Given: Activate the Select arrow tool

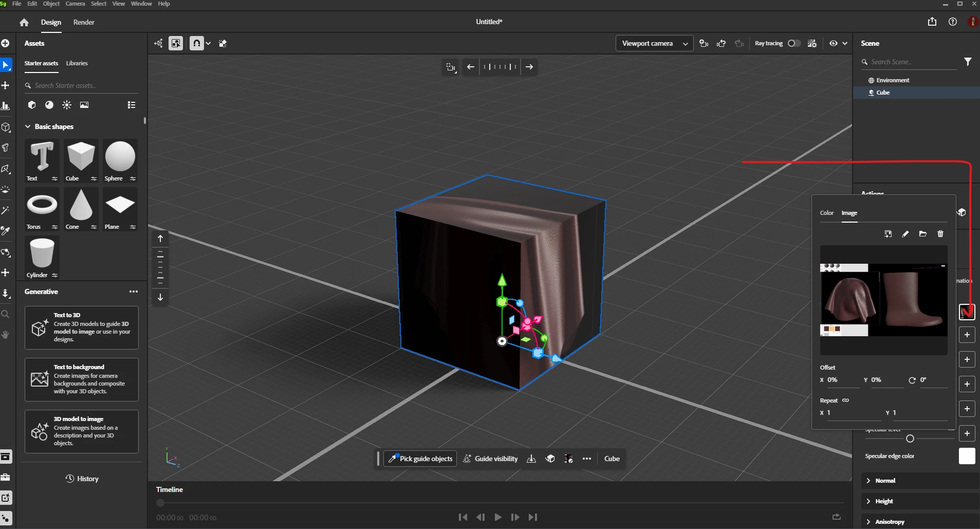Looking at the screenshot, I should coord(6,65).
